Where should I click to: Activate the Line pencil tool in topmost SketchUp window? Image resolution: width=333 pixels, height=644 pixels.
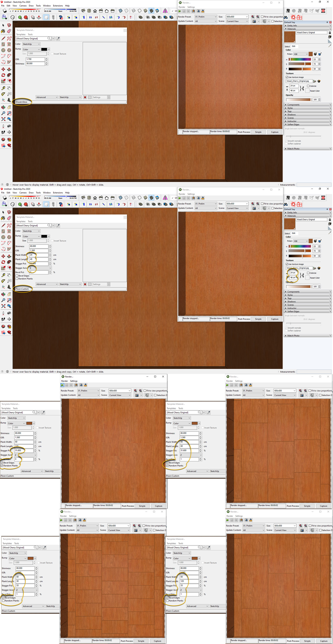point(3,39)
